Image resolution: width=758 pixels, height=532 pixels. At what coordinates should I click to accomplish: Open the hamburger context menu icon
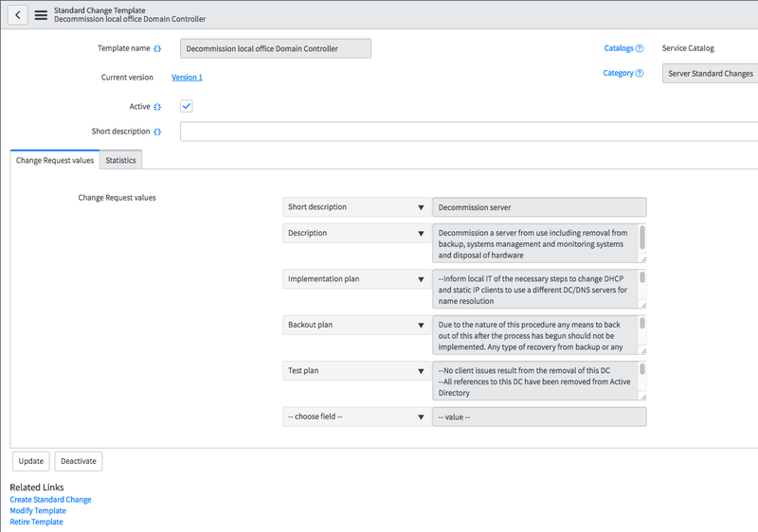(x=41, y=15)
